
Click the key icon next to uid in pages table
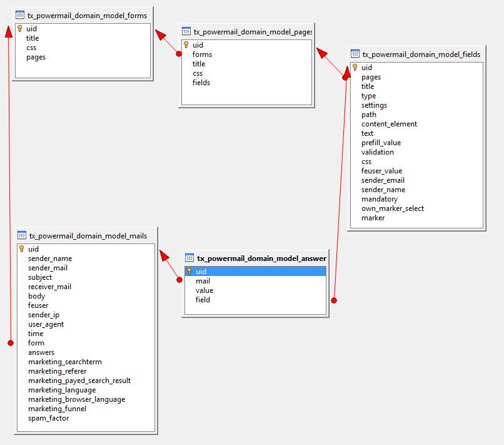pyautogui.click(x=186, y=45)
